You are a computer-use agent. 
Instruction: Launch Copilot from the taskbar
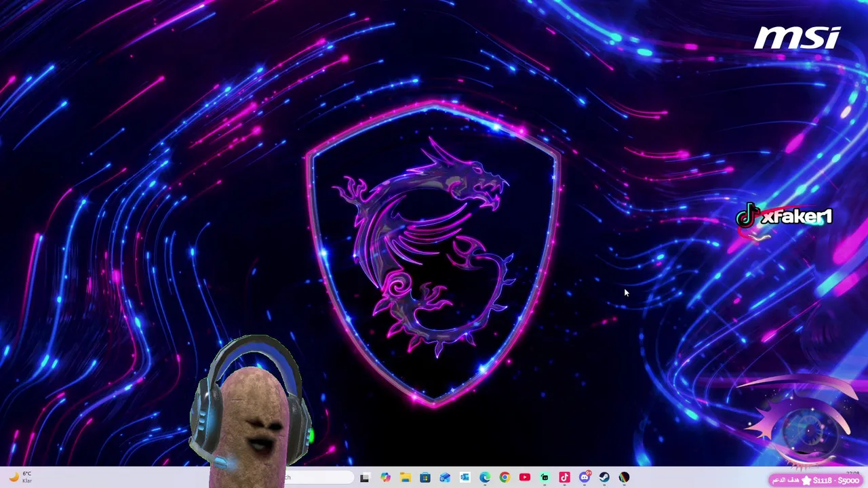click(385, 477)
